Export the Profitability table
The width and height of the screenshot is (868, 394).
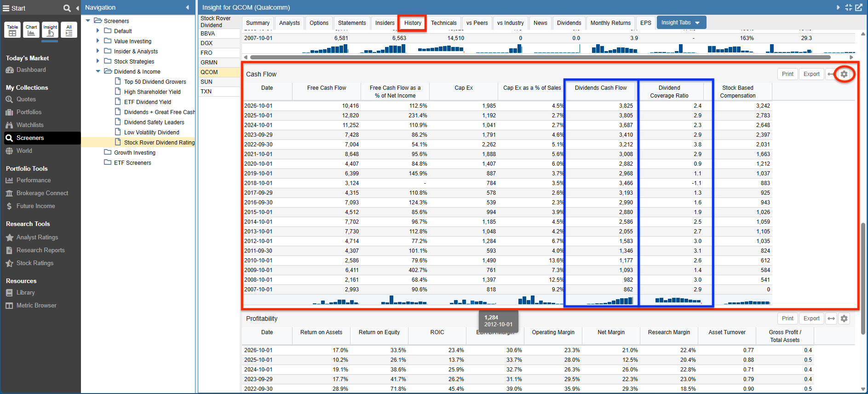click(811, 319)
